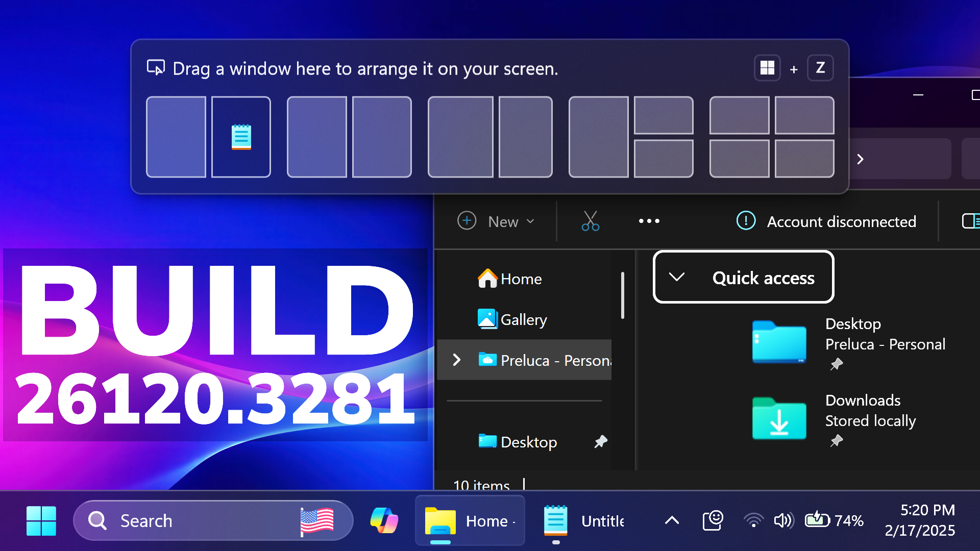Open the See more ellipsis in File Explorer
Viewport: 980px width, 551px height.
click(649, 221)
